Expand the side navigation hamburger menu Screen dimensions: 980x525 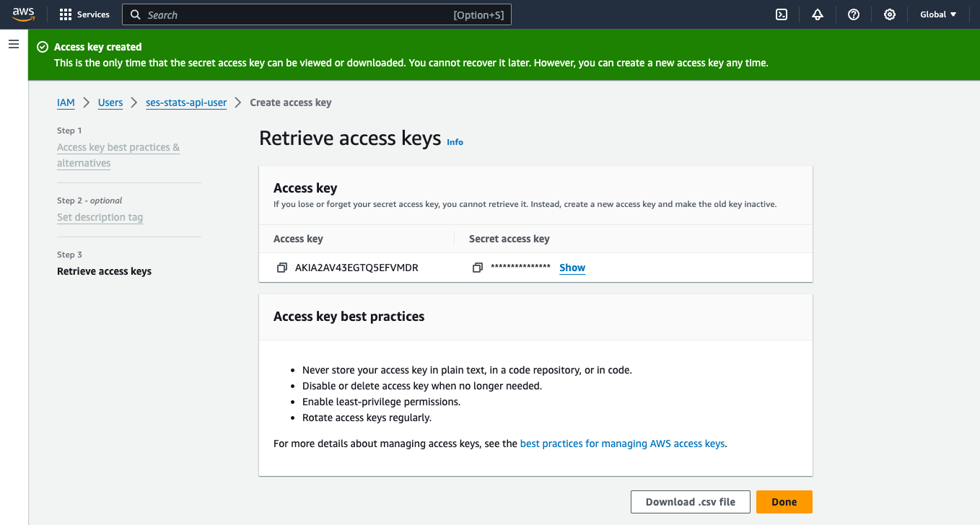13,45
